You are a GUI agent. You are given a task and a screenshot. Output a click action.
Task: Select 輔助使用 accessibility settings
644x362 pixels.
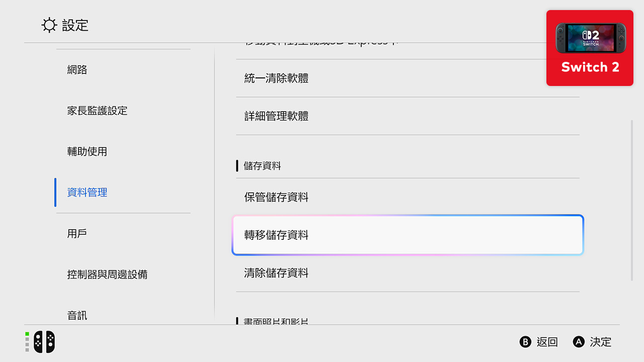pos(87,151)
